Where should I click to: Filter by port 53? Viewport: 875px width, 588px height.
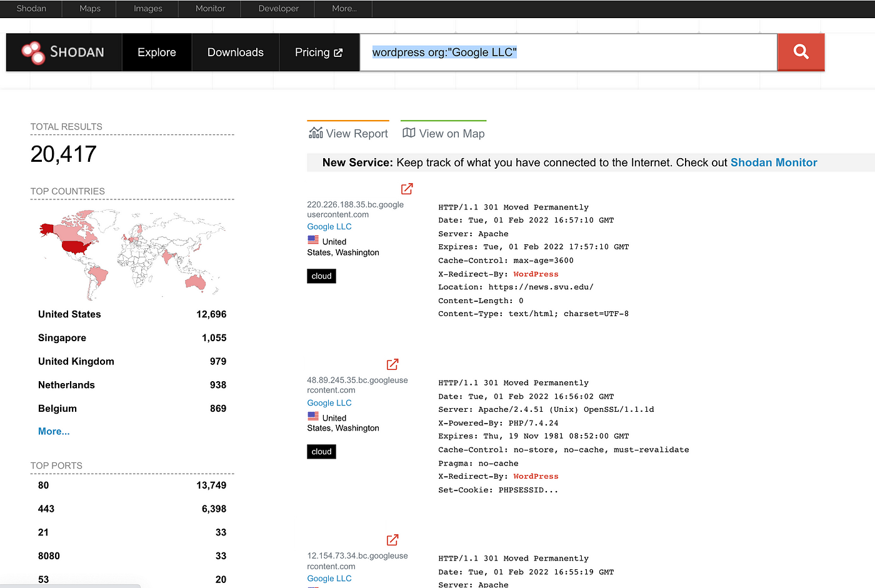(x=132, y=580)
